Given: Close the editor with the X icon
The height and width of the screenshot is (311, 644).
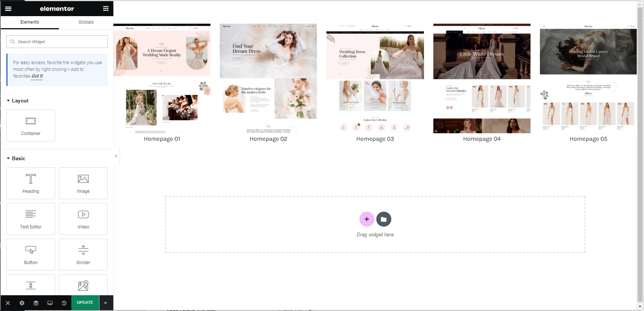Looking at the screenshot, I should [x=8, y=303].
